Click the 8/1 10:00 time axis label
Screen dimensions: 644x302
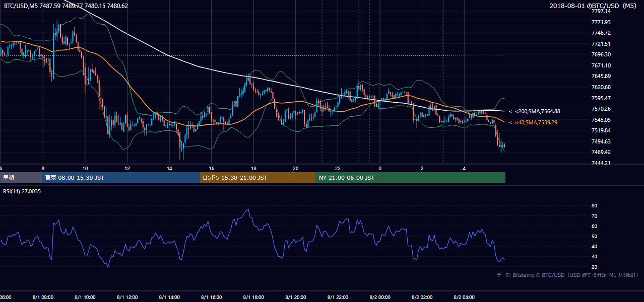85,297
